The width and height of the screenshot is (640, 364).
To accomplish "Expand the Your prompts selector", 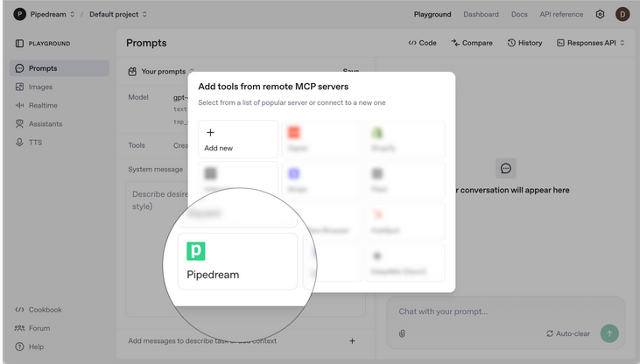I will pos(161,72).
